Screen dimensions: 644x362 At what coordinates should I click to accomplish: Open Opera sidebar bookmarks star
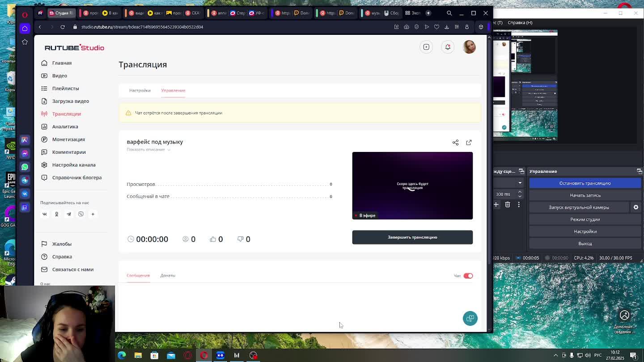click(x=25, y=42)
